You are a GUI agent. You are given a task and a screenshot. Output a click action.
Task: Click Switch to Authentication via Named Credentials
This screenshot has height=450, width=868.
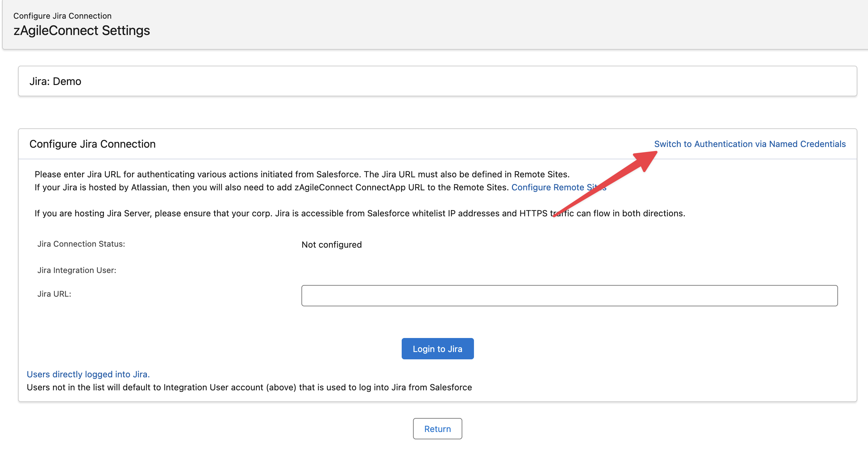(x=749, y=144)
